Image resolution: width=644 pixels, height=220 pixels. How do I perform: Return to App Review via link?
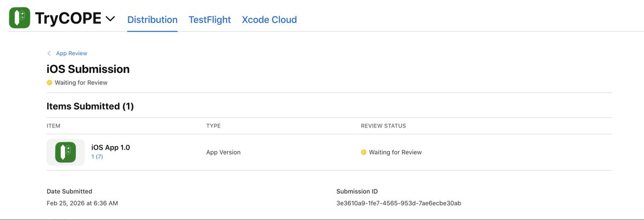[71, 54]
